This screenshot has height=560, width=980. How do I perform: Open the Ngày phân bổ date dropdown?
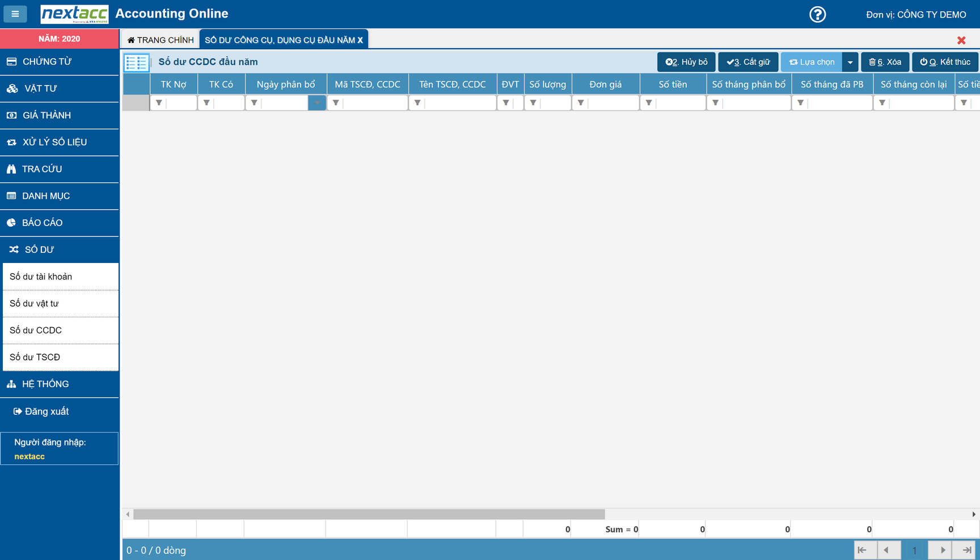point(316,103)
